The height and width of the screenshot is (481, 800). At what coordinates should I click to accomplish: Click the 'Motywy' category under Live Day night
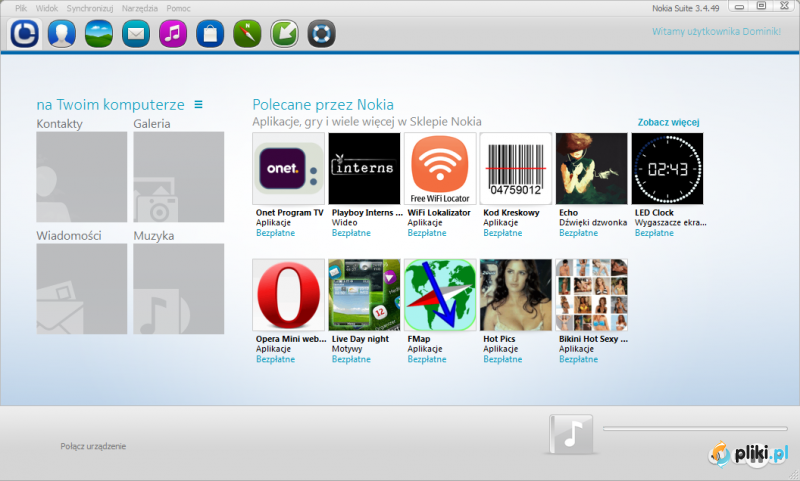pos(347,349)
